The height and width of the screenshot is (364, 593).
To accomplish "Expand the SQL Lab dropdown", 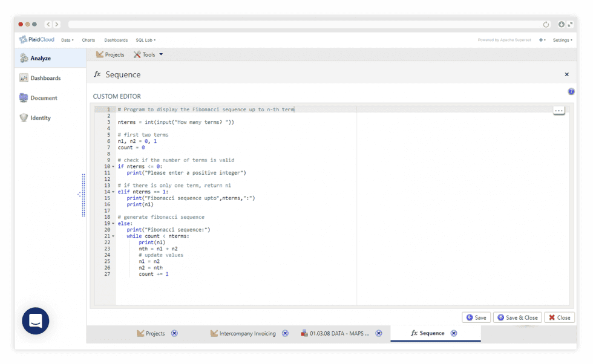I will point(146,40).
